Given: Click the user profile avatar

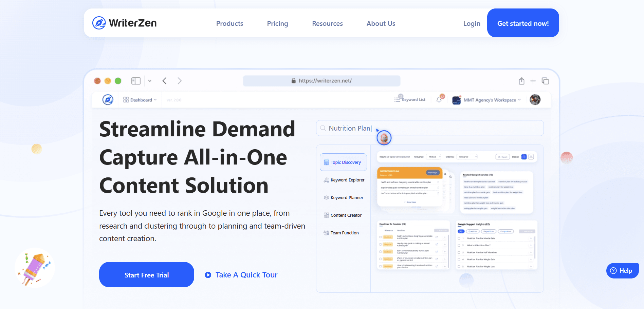Looking at the screenshot, I should pos(535,100).
